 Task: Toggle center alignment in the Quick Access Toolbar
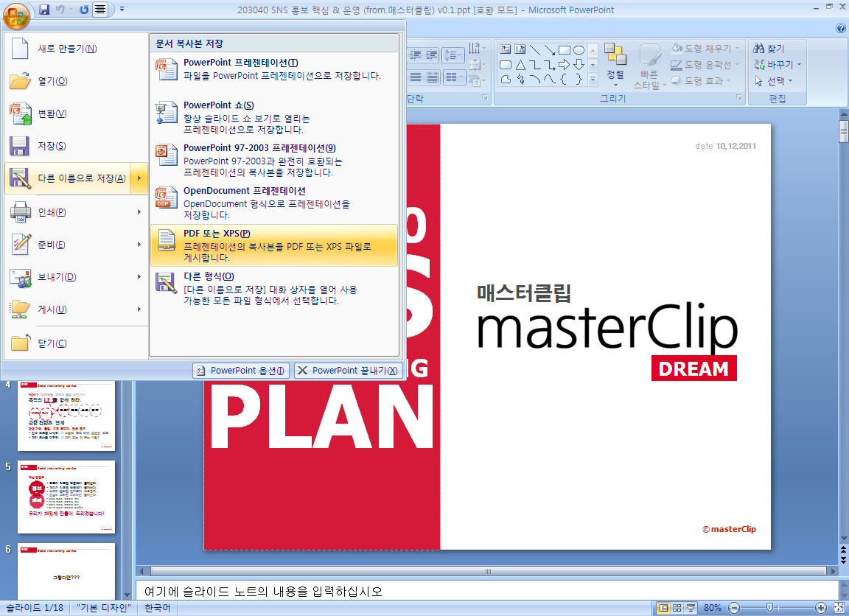(x=100, y=10)
